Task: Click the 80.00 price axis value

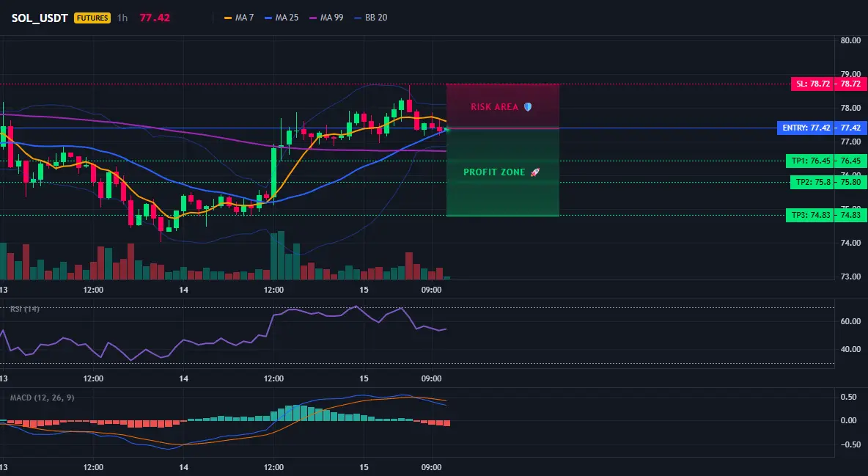Action: point(850,40)
